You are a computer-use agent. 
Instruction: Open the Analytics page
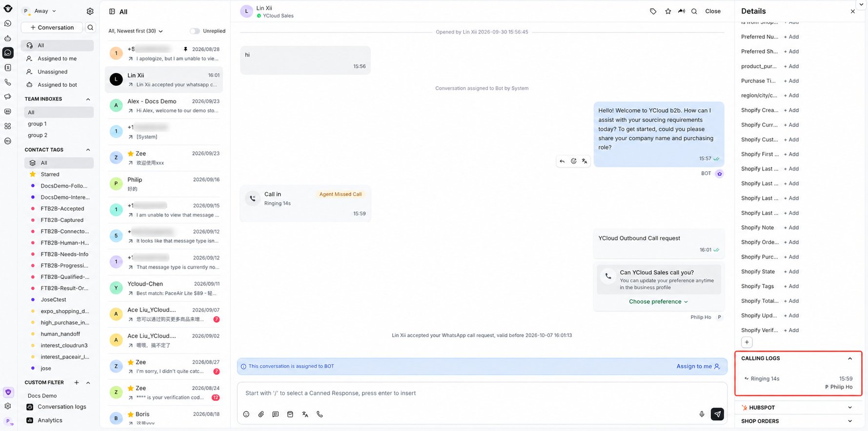click(x=45, y=421)
